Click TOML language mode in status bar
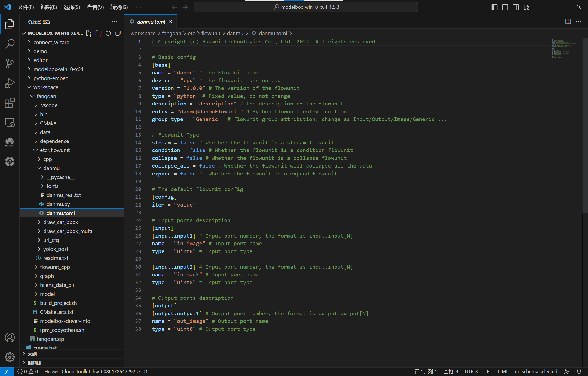 (502, 371)
